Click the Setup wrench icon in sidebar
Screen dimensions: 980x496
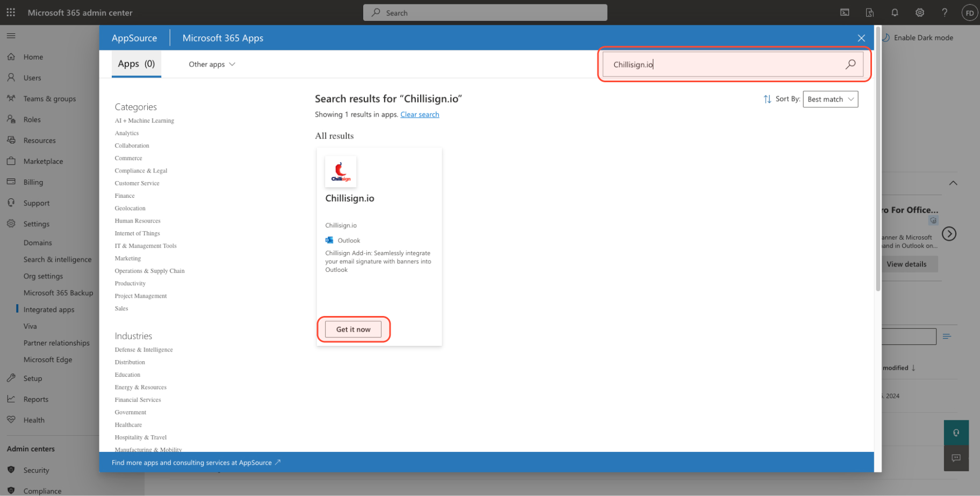pyautogui.click(x=11, y=378)
